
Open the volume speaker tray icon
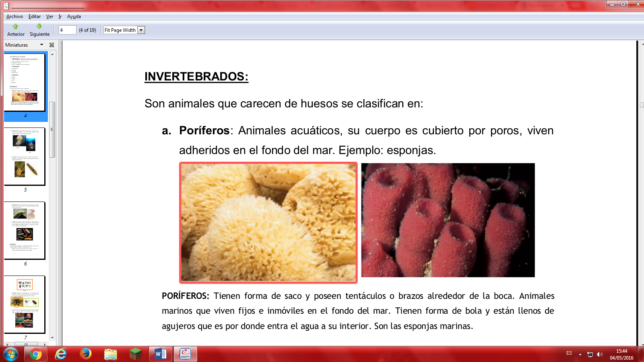tap(600, 354)
